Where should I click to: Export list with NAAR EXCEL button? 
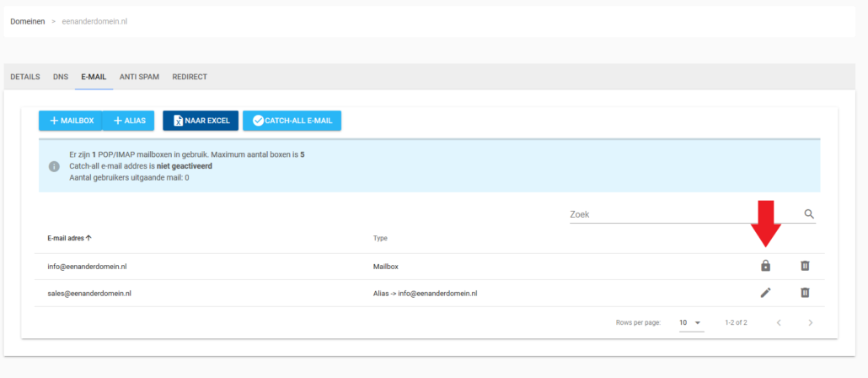(201, 121)
